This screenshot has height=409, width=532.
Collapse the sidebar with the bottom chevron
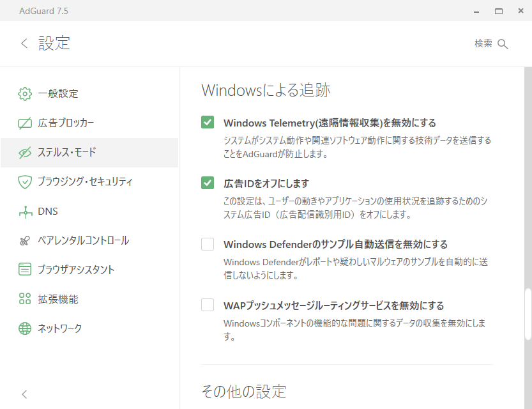24,394
